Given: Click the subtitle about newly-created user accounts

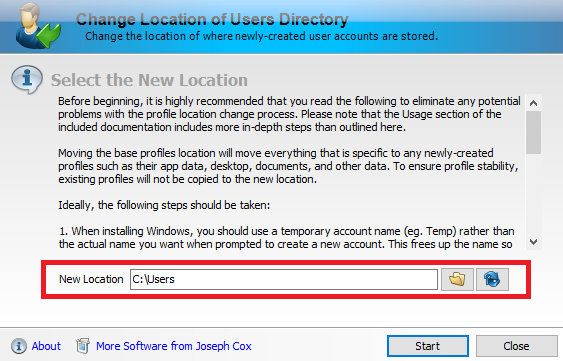Looking at the screenshot, I should pos(261,36).
